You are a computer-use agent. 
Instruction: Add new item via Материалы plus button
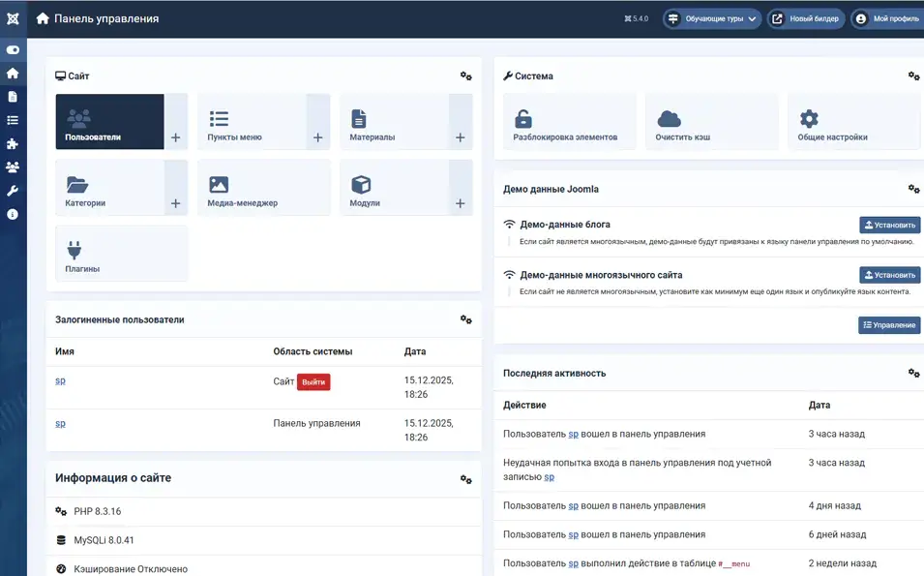(460, 138)
